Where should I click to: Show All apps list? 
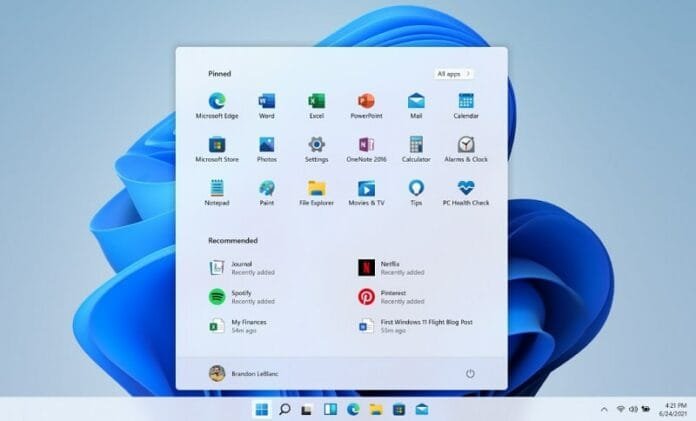[453, 74]
